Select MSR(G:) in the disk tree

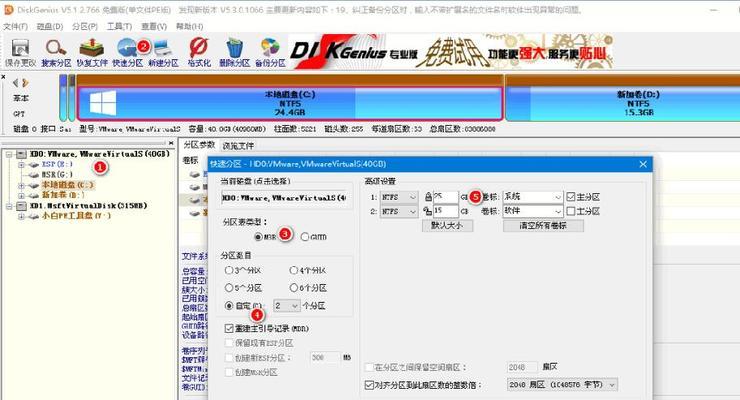[x=57, y=175]
